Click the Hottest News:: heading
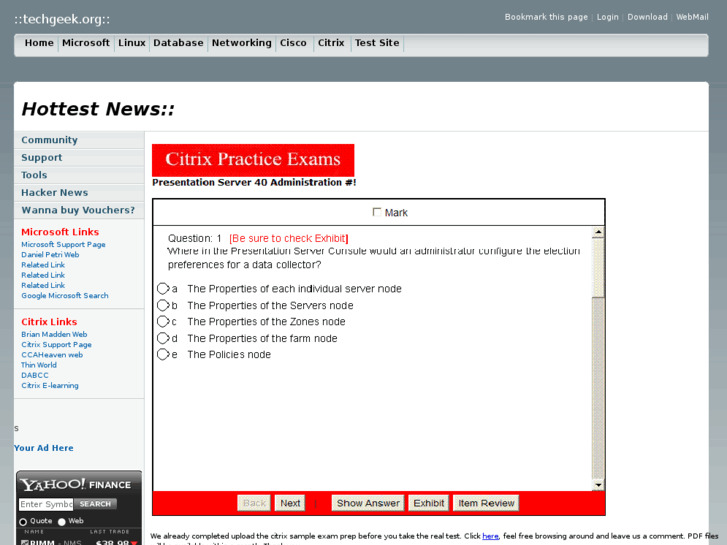 (x=98, y=109)
